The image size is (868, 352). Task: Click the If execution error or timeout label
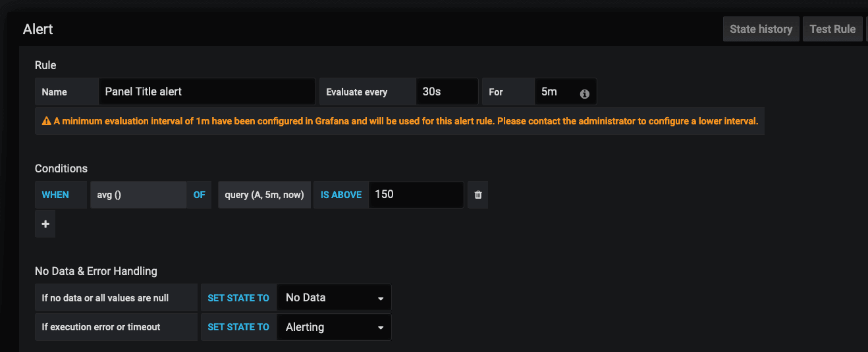[x=101, y=327]
